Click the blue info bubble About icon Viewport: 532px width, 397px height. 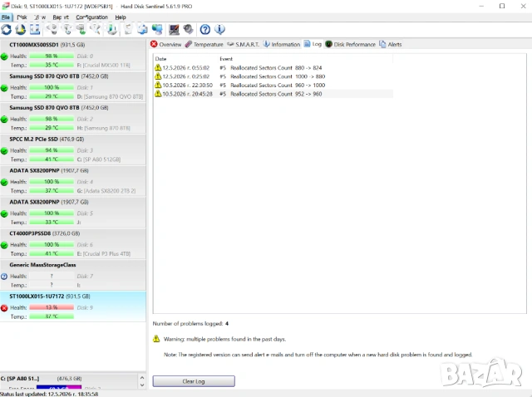219,30
